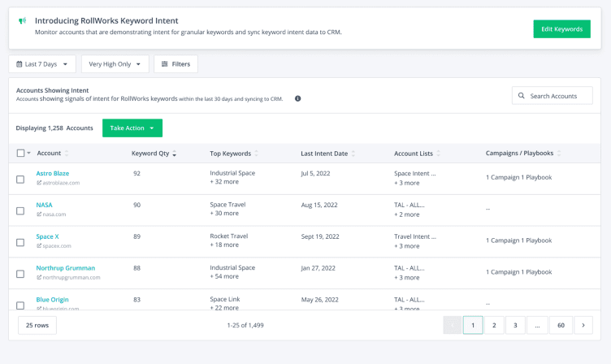Click the magnifier icon in Search Accounts
611x364 pixels.
(x=521, y=96)
